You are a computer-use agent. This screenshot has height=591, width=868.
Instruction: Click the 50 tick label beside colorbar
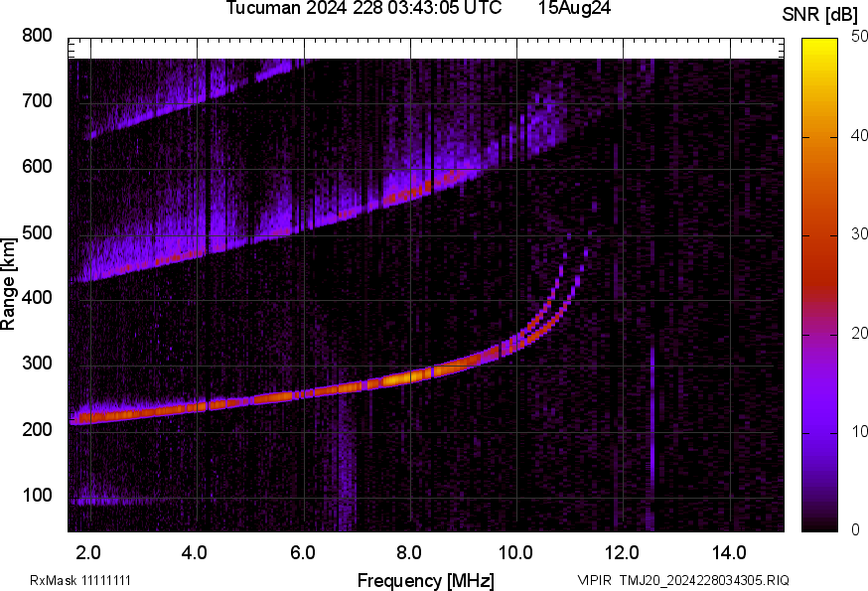[x=858, y=37]
